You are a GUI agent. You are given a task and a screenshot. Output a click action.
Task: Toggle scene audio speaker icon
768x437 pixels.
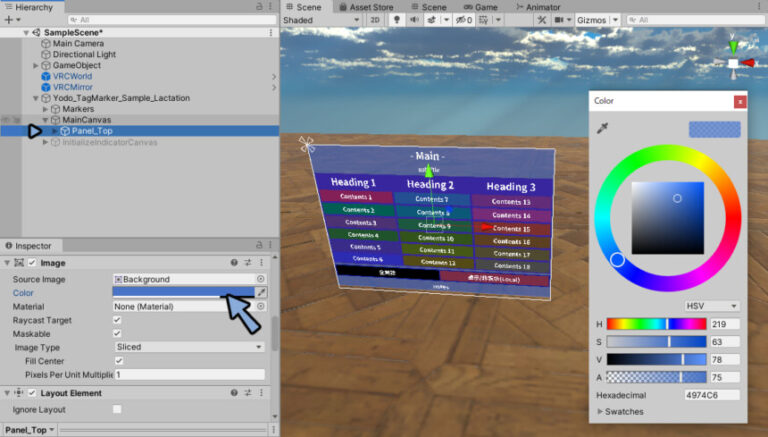pyautogui.click(x=414, y=20)
